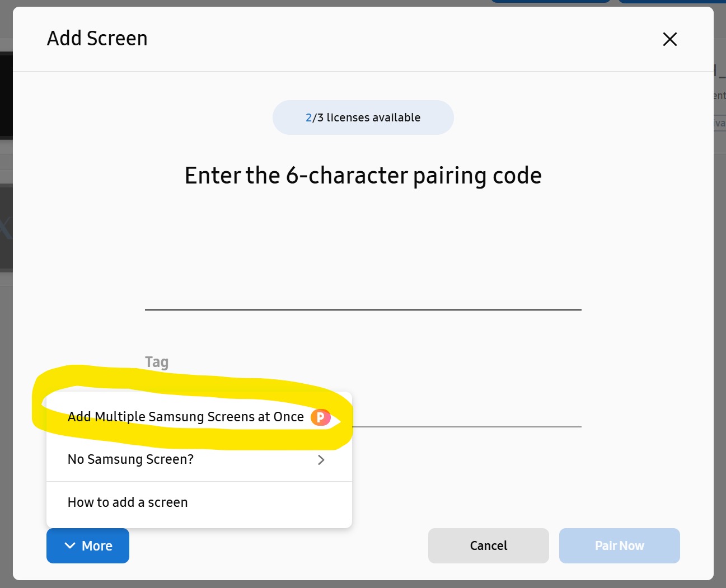Select the Tag field label
726x588 pixels.
pos(157,362)
